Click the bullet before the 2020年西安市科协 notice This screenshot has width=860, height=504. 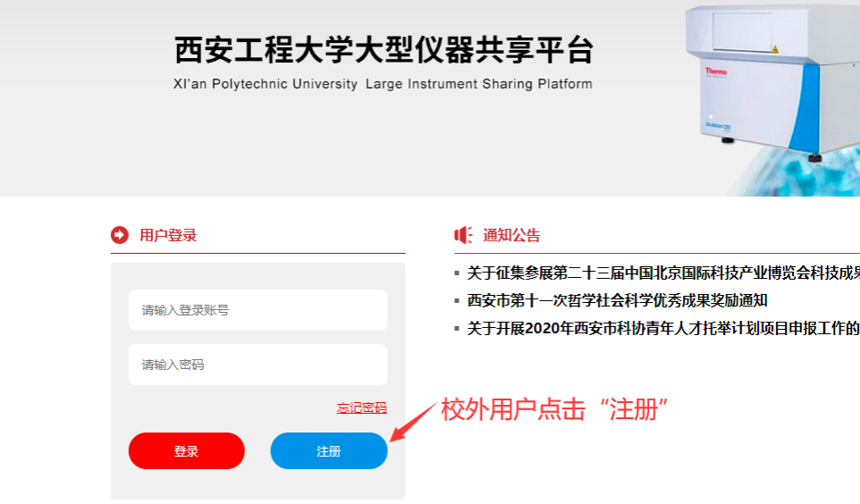point(457,329)
